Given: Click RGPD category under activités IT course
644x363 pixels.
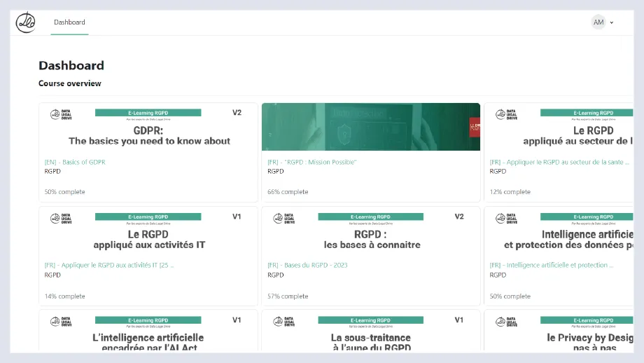Looking at the screenshot, I should pyautogui.click(x=52, y=275).
